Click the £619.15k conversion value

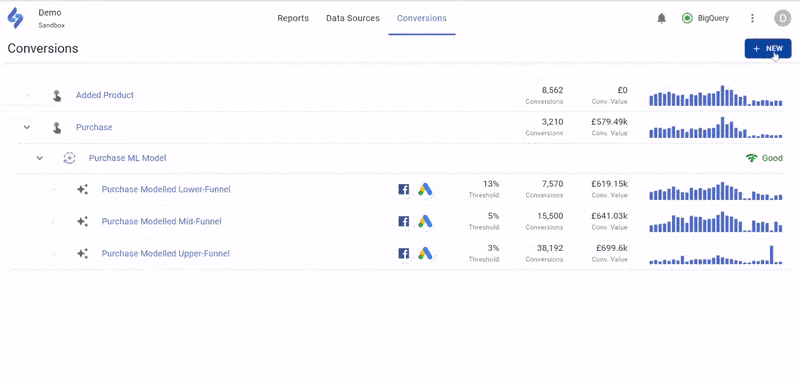(610, 184)
